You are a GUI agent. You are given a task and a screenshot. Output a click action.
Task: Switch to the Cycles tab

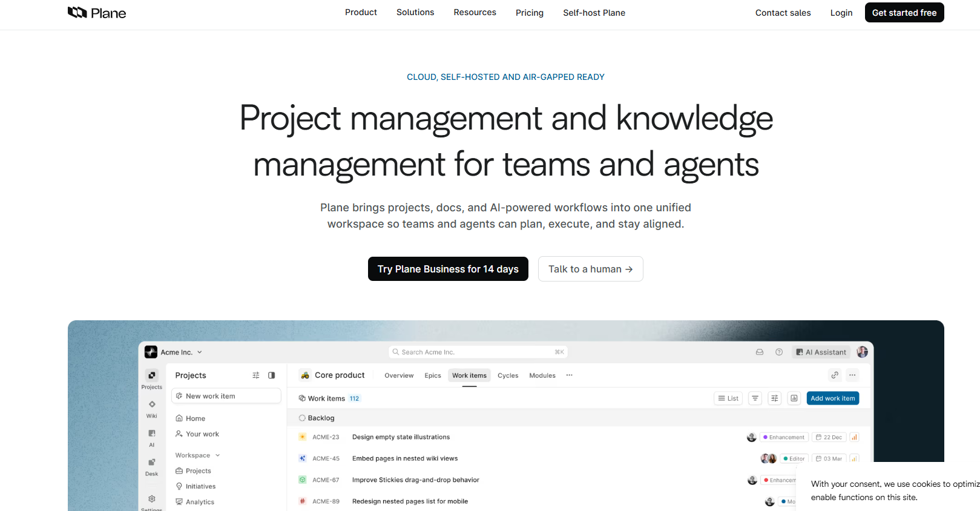(x=508, y=375)
